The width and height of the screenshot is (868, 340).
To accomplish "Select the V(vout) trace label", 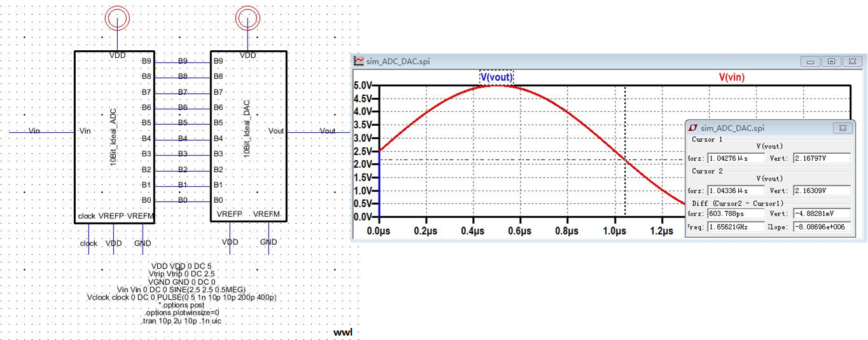I will 496,77.
